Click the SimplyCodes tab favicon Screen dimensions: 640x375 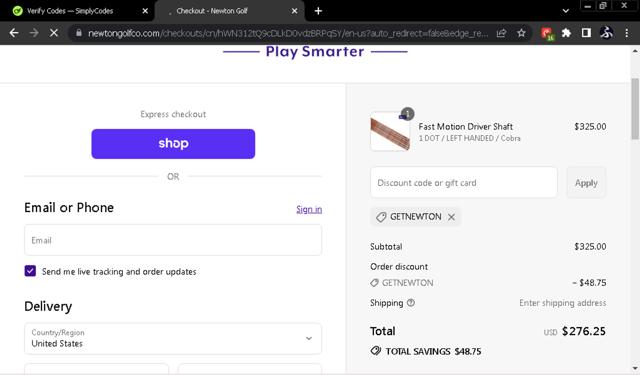[x=18, y=11]
